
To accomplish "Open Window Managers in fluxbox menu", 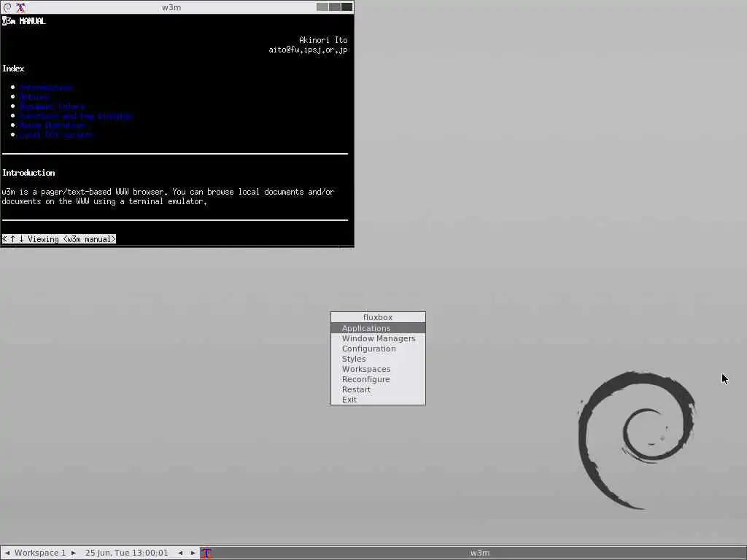I will [x=378, y=338].
